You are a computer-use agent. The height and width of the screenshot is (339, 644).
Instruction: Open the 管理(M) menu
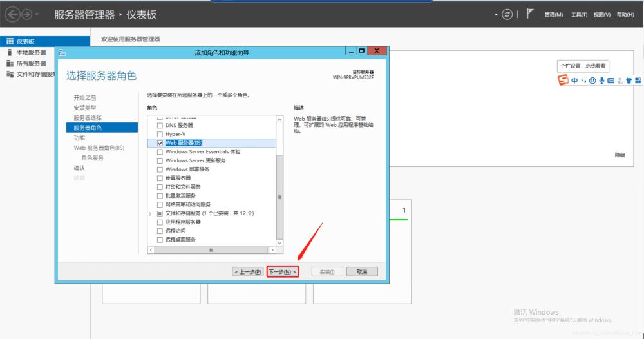coord(554,14)
